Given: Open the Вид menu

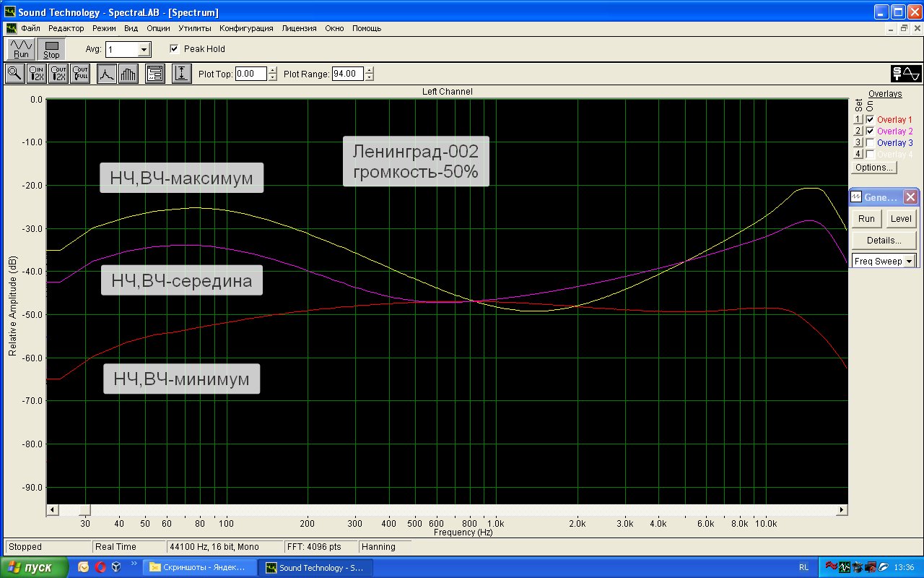Looking at the screenshot, I should (x=131, y=28).
